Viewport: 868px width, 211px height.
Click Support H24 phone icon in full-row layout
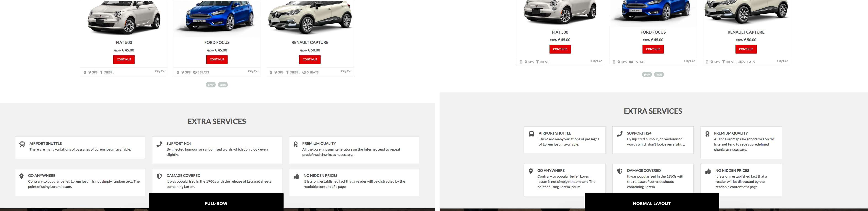pyautogui.click(x=159, y=144)
